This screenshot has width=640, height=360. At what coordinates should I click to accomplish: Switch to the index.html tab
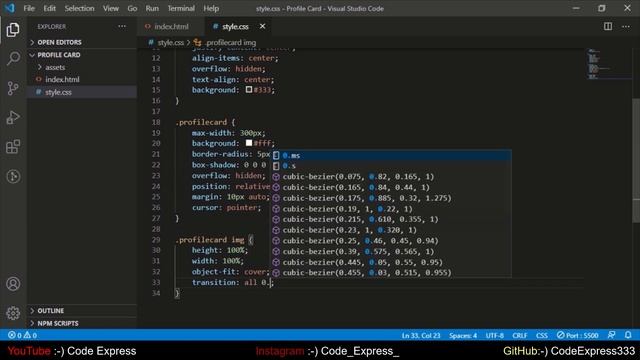(x=171, y=27)
